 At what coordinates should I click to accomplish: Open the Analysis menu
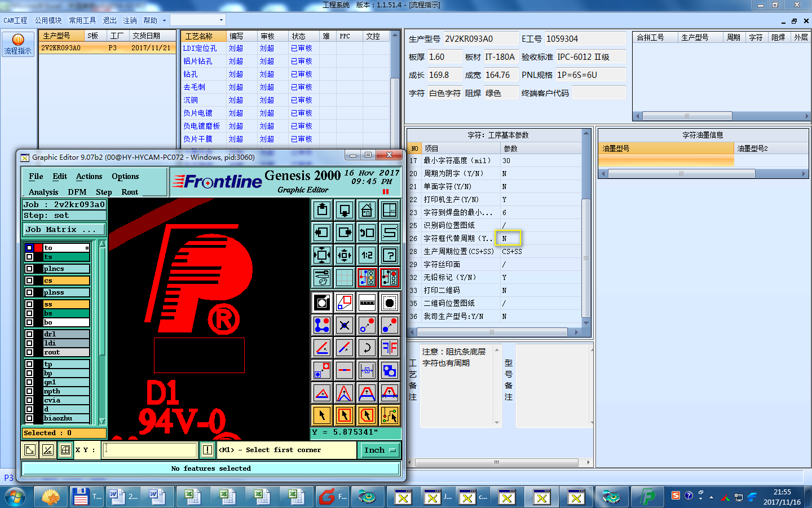click(43, 192)
